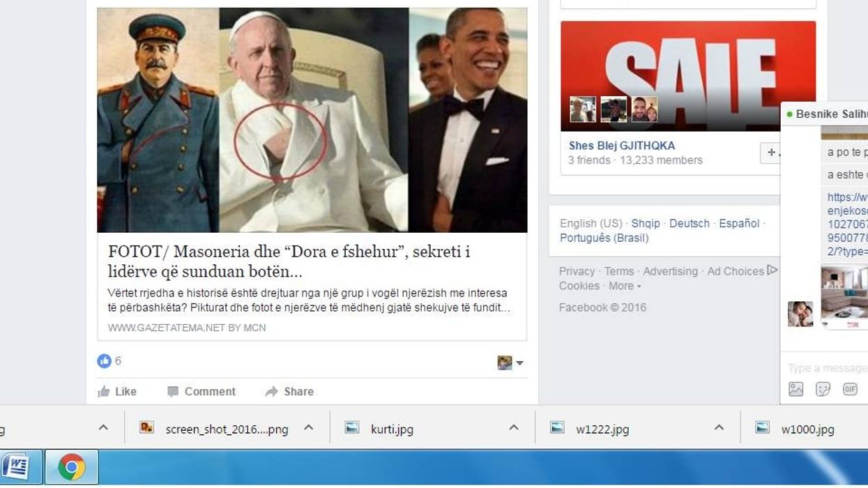Click the article preview image of the three leaders

pyautogui.click(x=312, y=120)
